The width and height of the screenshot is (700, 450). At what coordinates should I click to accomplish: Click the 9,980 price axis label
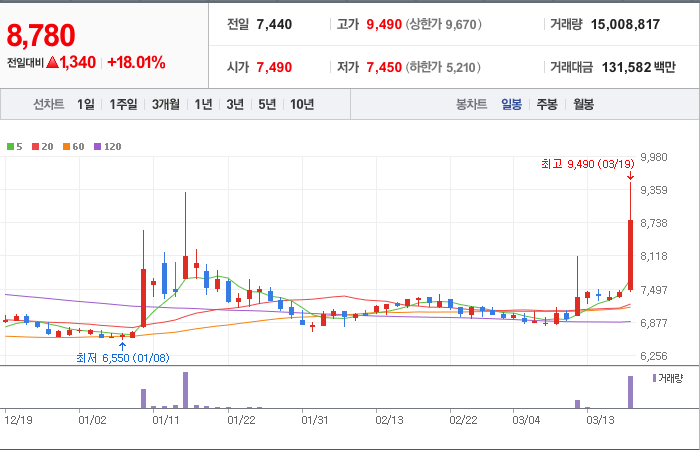pyautogui.click(x=654, y=157)
